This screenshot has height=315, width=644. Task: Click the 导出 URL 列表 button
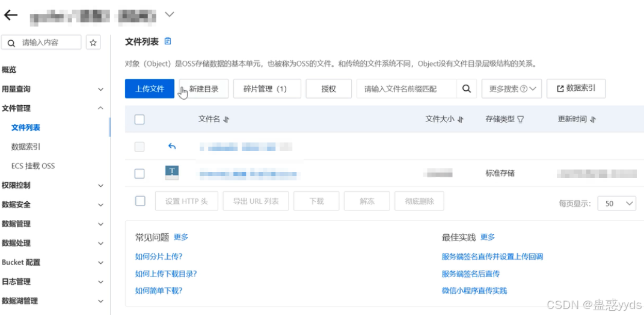[x=256, y=201]
